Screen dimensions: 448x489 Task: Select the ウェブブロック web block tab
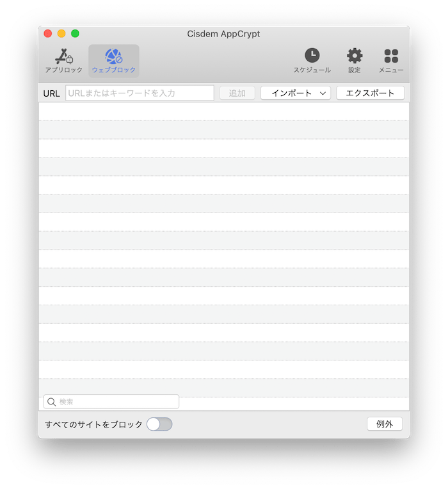[x=114, y=61]
